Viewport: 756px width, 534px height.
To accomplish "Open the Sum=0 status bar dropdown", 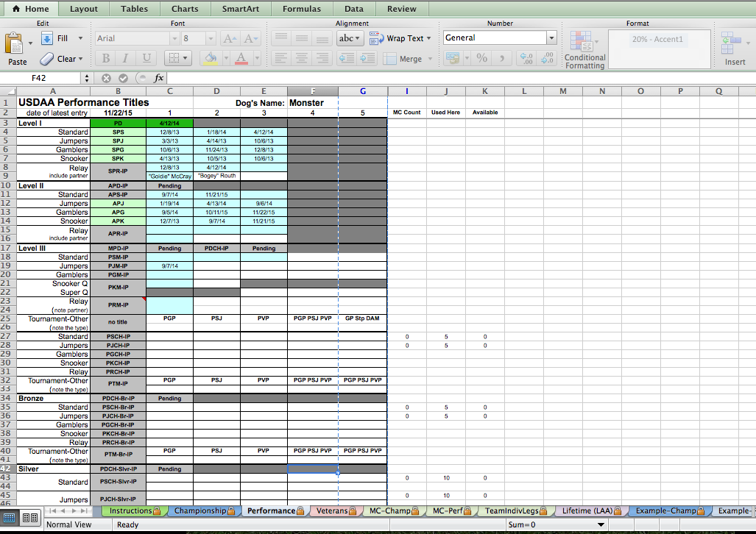I will [601, 524].
